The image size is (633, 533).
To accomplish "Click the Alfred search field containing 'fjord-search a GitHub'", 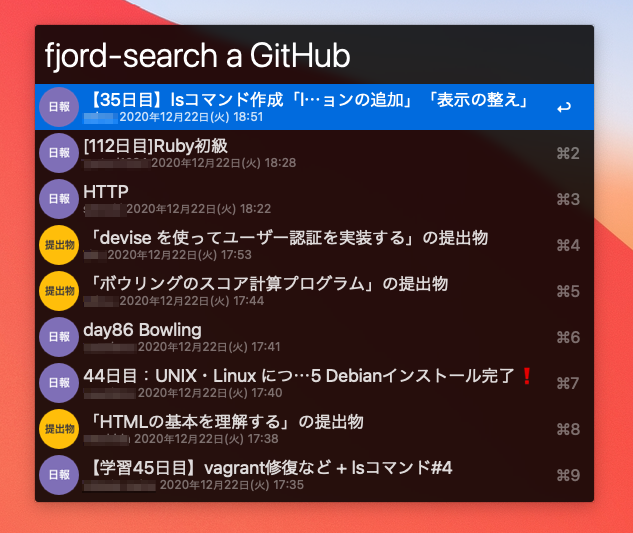I will 314,55.
